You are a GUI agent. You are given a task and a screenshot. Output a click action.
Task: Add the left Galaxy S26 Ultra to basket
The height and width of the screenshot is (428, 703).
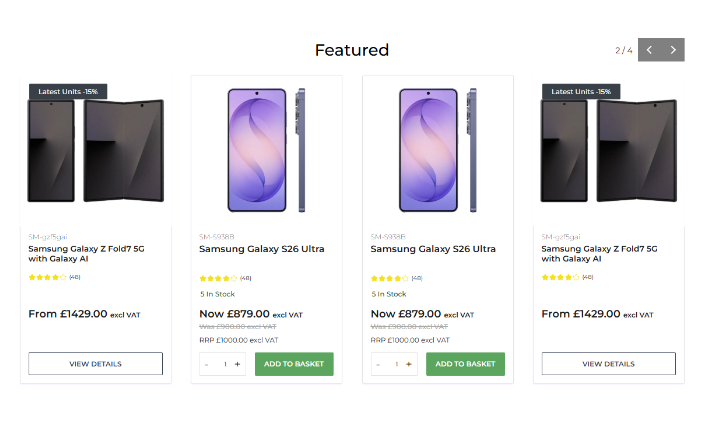tap(294, 364)
